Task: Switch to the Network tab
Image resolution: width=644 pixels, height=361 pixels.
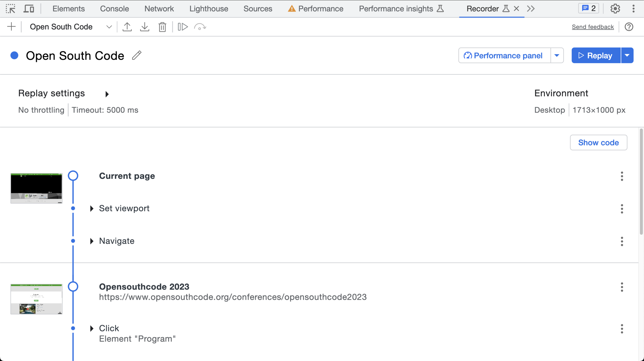Action: click(x=159, y=9)
